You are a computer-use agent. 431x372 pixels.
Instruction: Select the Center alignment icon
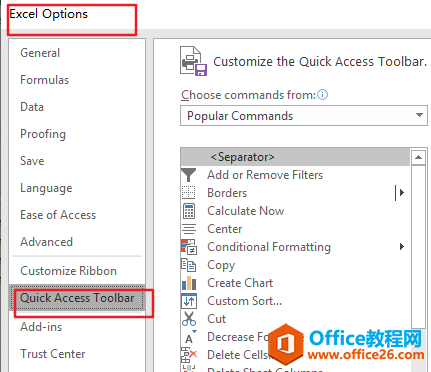189,229
